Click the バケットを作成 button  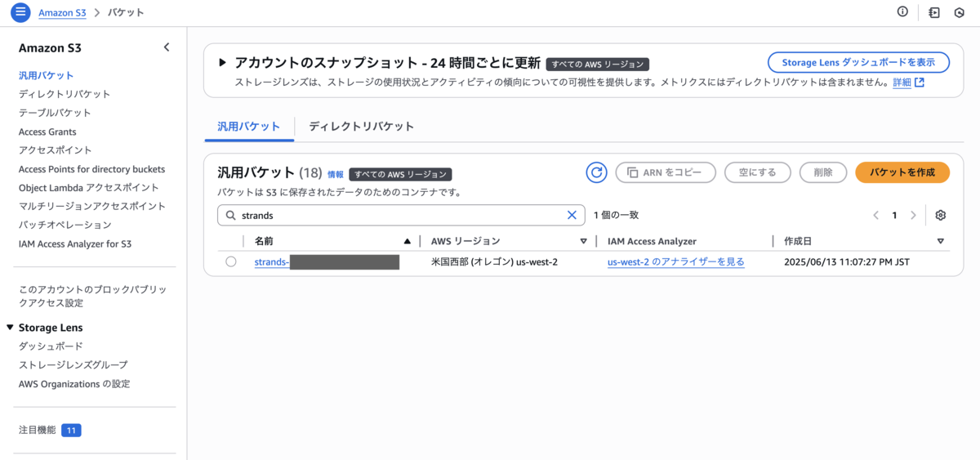(902, 172)
